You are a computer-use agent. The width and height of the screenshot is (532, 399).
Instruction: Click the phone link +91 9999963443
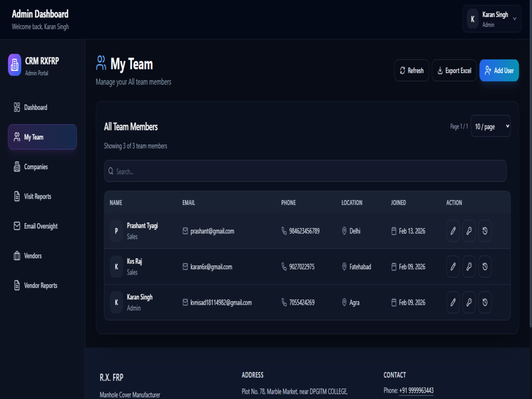tap(417, 390)
